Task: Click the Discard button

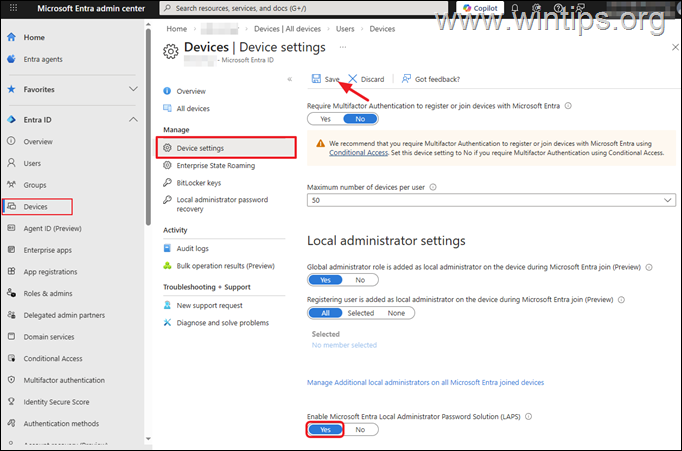Action: coord(366,79)
